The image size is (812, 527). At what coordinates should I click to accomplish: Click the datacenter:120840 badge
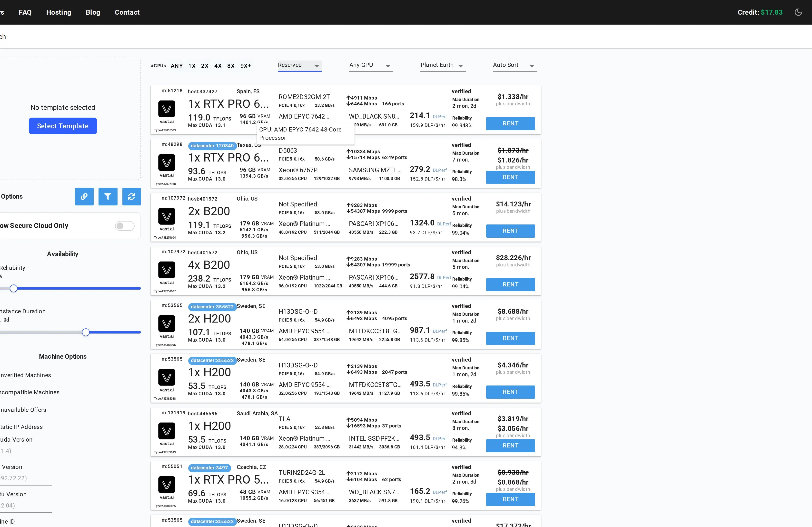(x=212, y=146)
